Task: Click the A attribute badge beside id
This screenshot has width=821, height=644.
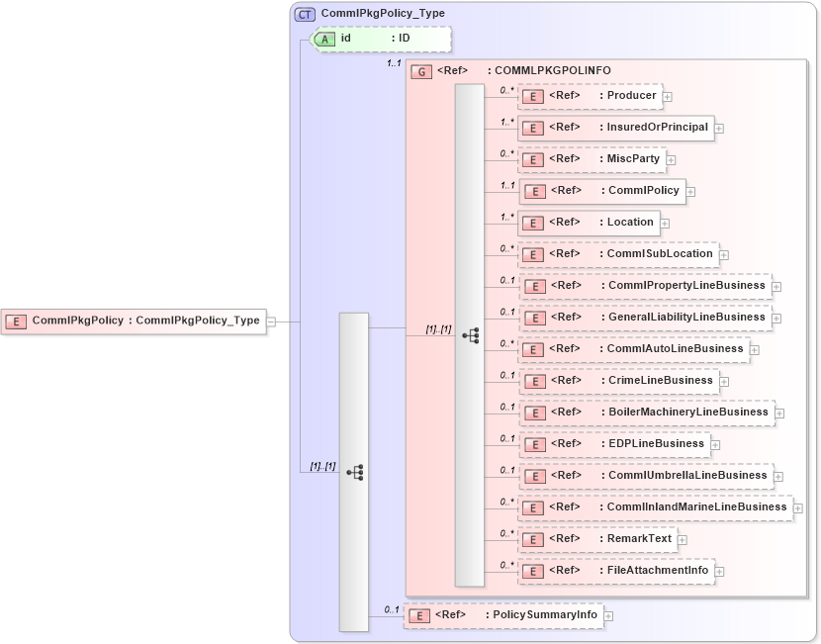Action: (x=325, y=40)
